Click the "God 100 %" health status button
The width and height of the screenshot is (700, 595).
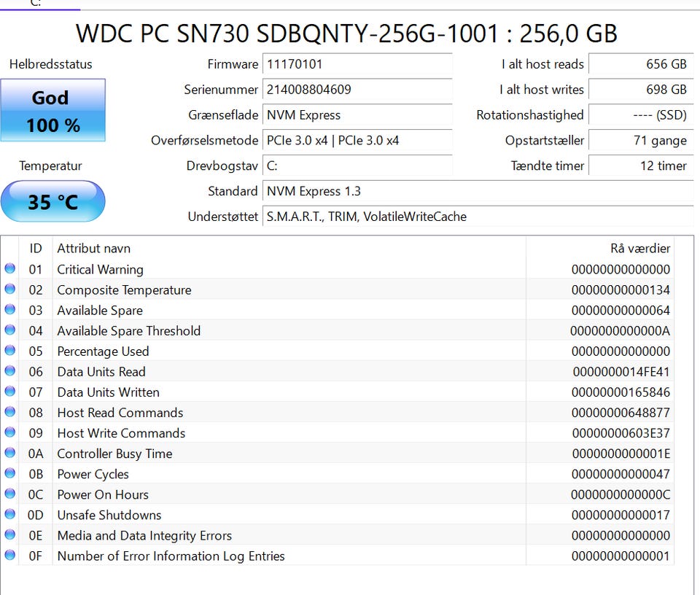pos(52,111)
